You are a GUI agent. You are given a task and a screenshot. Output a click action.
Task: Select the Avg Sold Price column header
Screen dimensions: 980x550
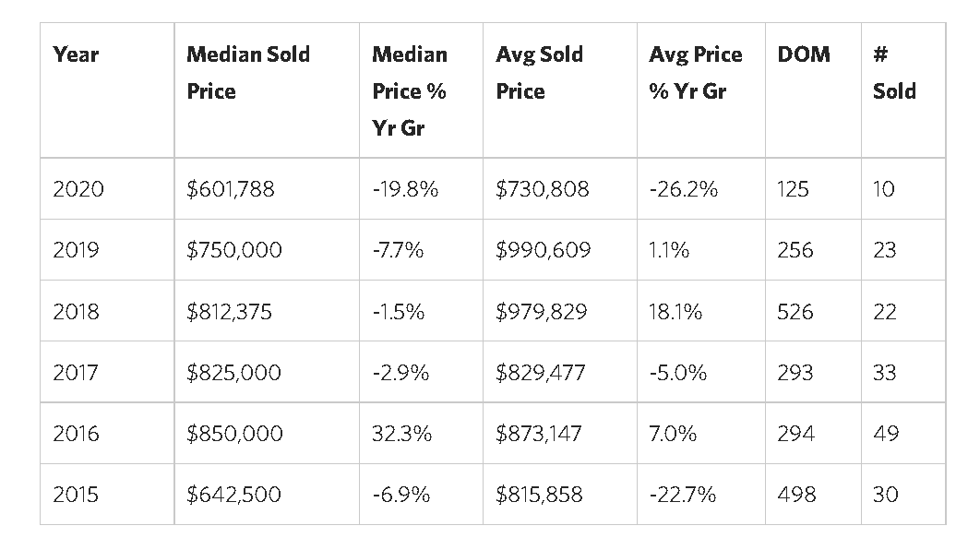click(x=539, y=73)
